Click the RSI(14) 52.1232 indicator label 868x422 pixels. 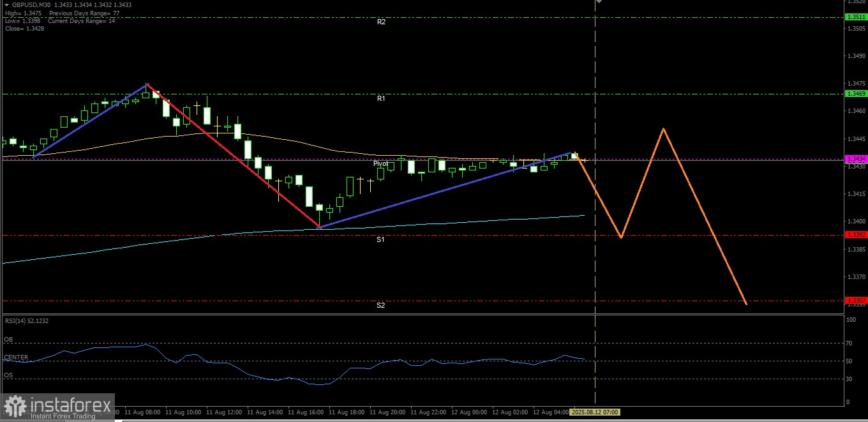(28, 320)
